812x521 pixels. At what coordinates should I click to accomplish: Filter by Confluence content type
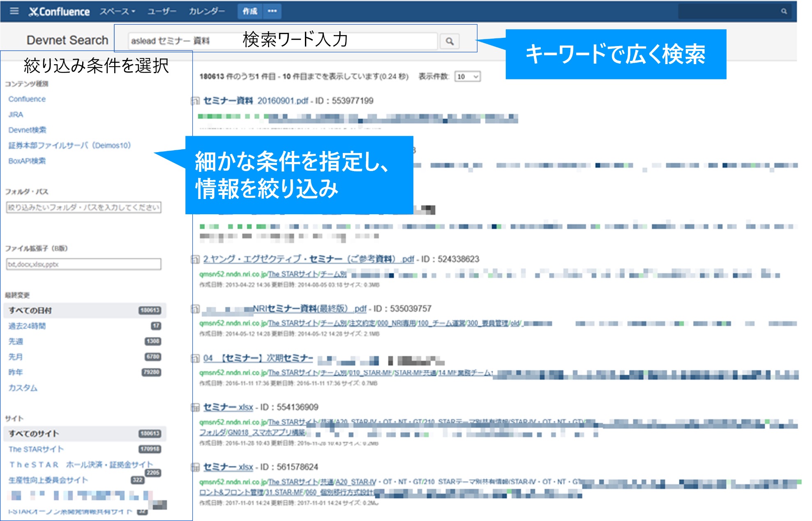pos(27,99)
